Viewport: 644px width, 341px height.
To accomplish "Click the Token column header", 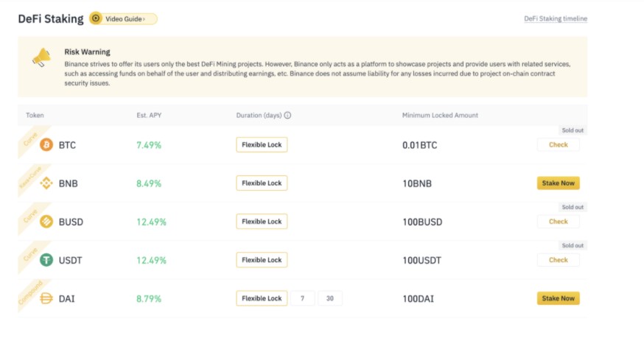I will [x=35, y=116].
